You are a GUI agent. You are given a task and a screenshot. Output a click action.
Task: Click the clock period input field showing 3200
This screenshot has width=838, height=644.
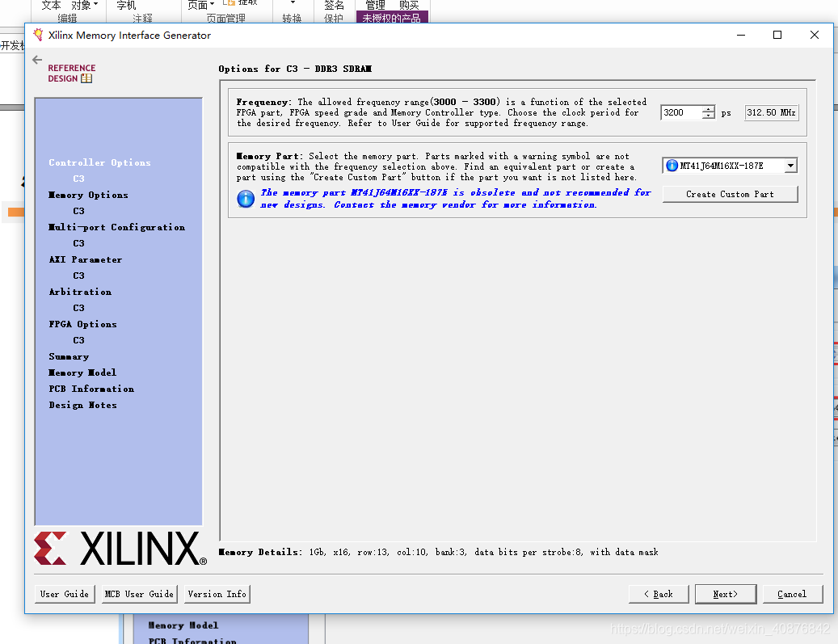(x=682, y=113)
